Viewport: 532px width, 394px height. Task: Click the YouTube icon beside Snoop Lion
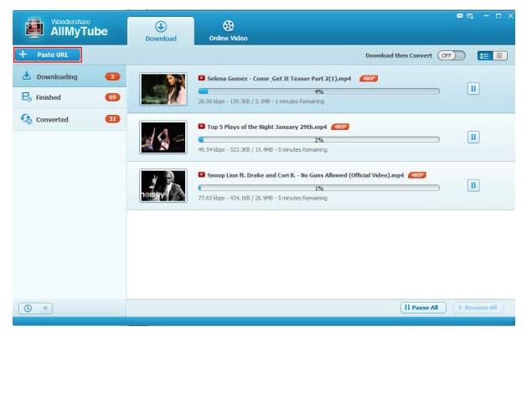(x=202, y=174)
